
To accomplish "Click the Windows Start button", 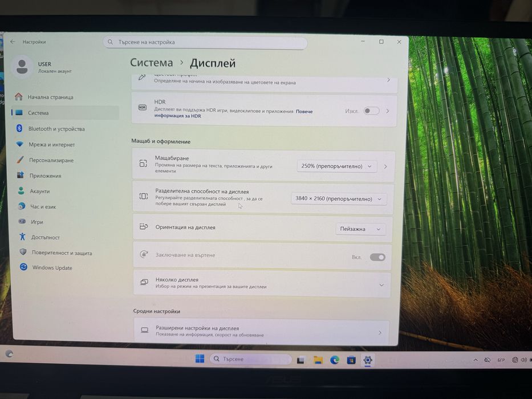I will (x=200, y=359).
